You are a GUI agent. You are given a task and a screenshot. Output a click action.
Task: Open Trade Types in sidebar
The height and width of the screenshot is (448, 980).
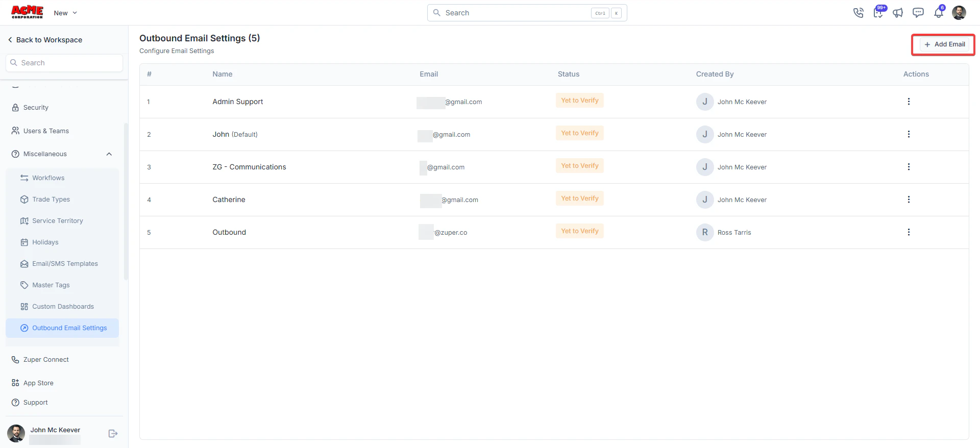click(x=51, y=200)
